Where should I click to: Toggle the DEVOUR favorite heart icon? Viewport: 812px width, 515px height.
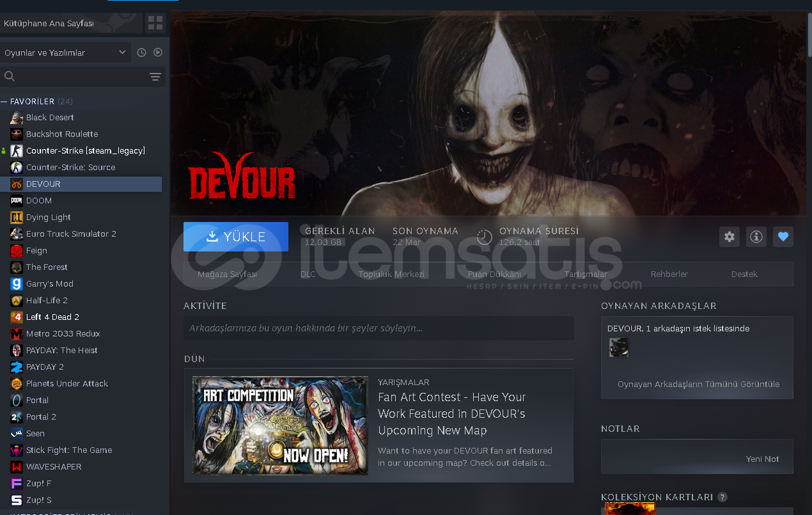(783, 237)
